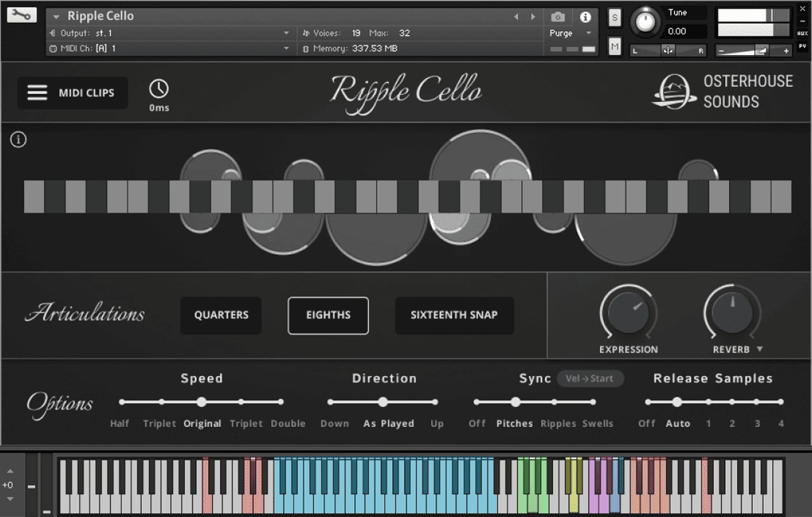Screen dimensions: 812x517
Task: Open the MIDI Ch dropdown
Action: (x=166, y=47)
